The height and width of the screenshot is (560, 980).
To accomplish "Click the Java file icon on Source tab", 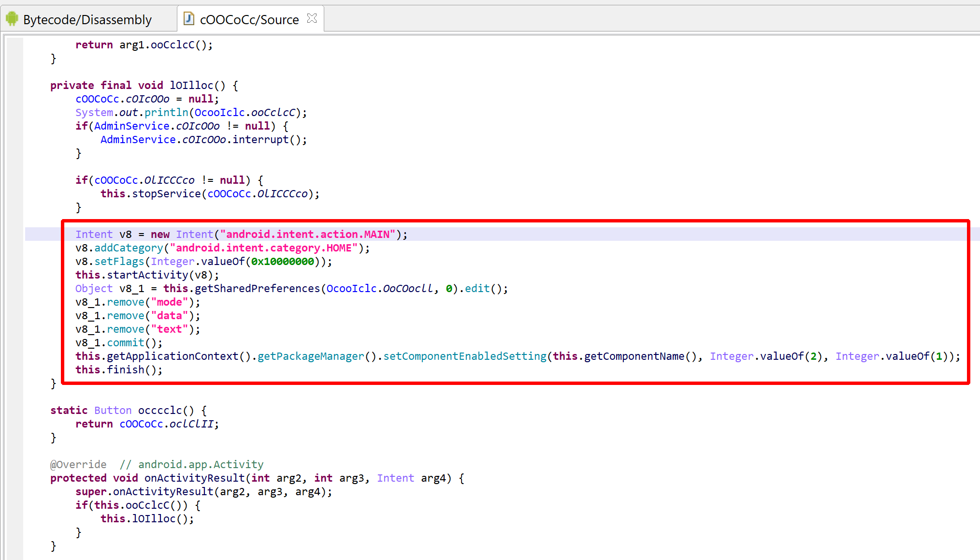I will pos(189,19).
